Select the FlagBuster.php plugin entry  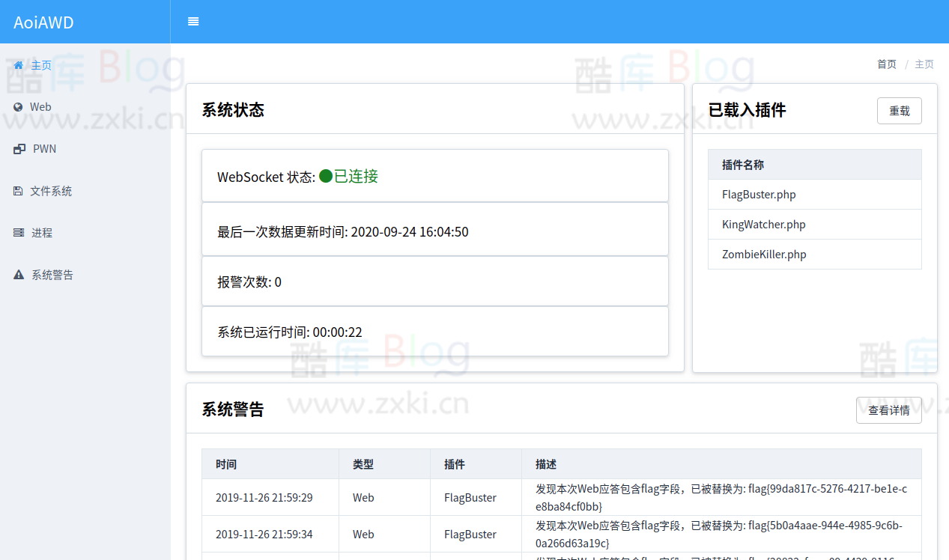point(759,194)
